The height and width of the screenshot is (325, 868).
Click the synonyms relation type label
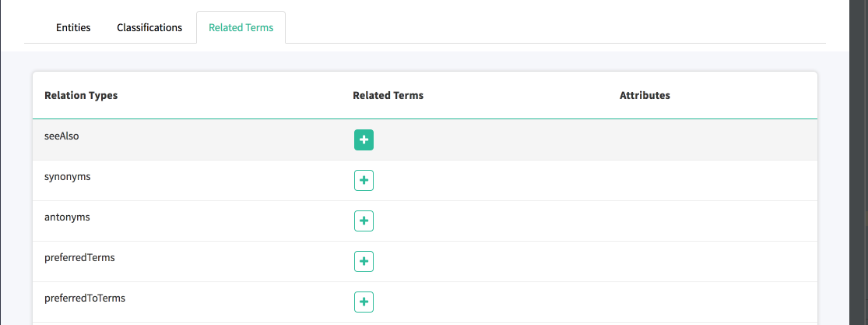68,177
